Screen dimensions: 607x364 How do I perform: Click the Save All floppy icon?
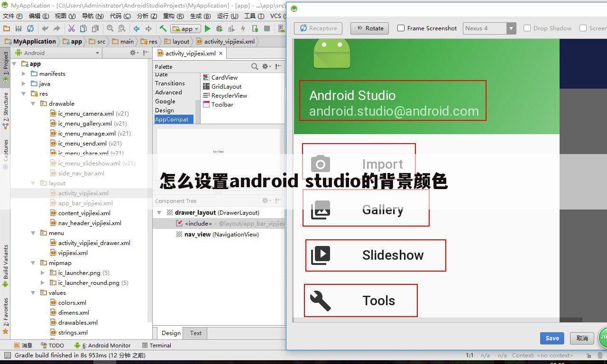18,28
